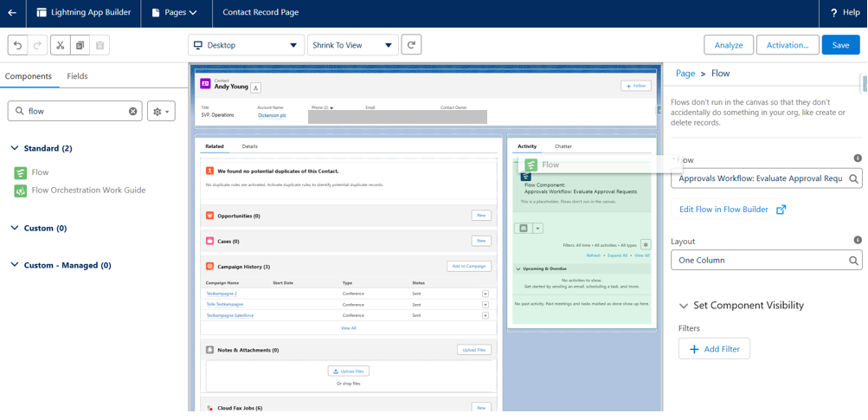Screen dimensions: 868x420
Task: Click the Save button
Action: point(840,45)
